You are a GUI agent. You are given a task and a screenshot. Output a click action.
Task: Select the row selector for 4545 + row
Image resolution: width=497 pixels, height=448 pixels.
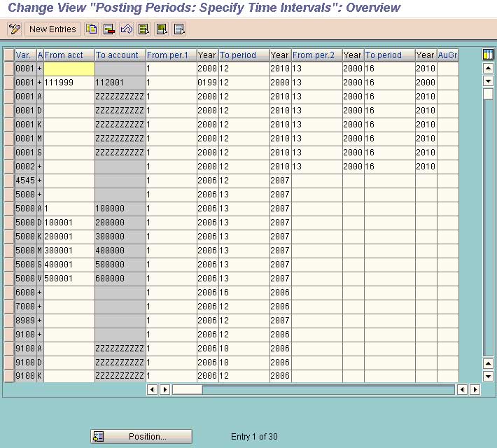(x=9, y=181)
